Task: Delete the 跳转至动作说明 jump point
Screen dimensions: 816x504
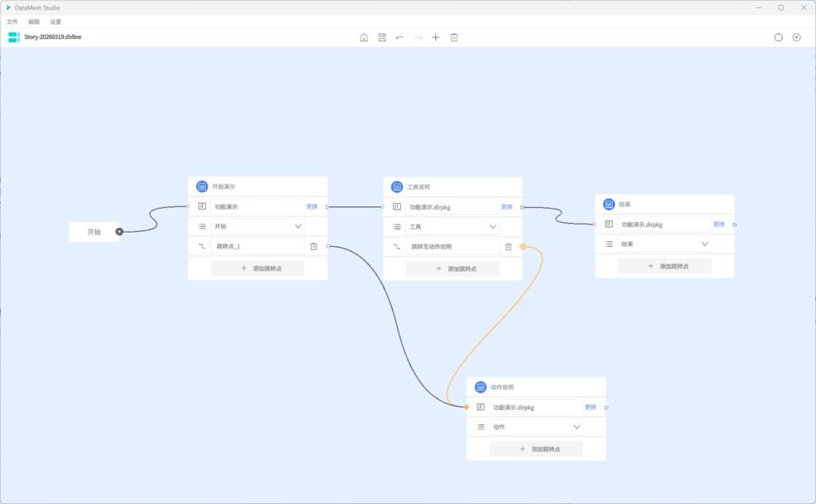Action: point(508,247)
